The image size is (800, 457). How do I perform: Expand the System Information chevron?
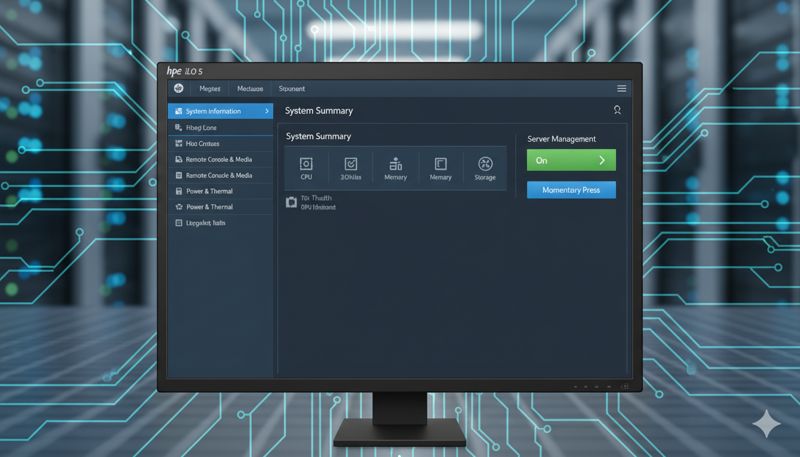pyautogui.click(x=266, y=111)
